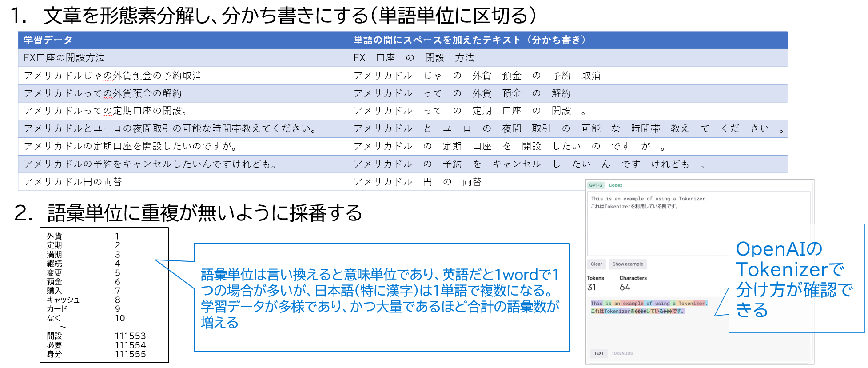Open the Codex tab in Tokenizer

click(615, 185)
